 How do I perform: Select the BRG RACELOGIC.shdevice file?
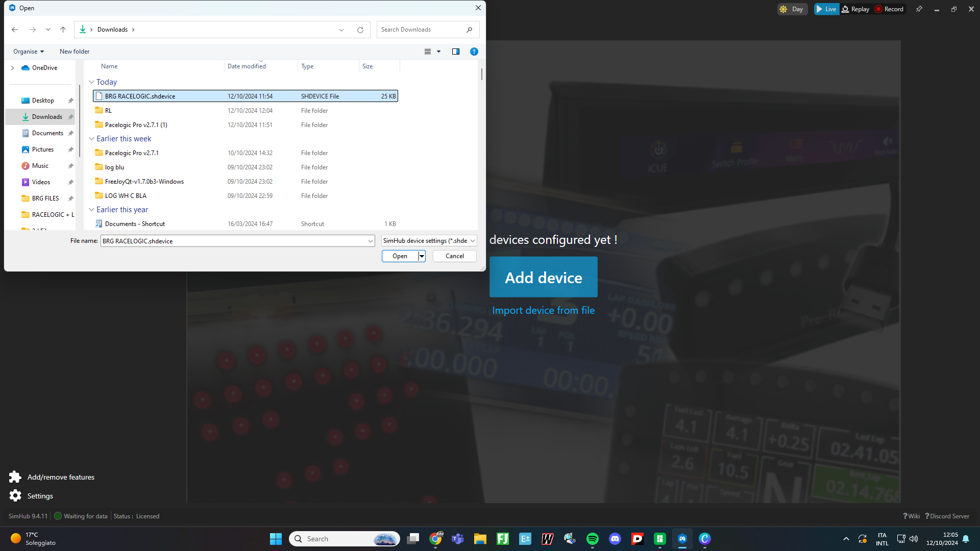[x=246, y=96]
